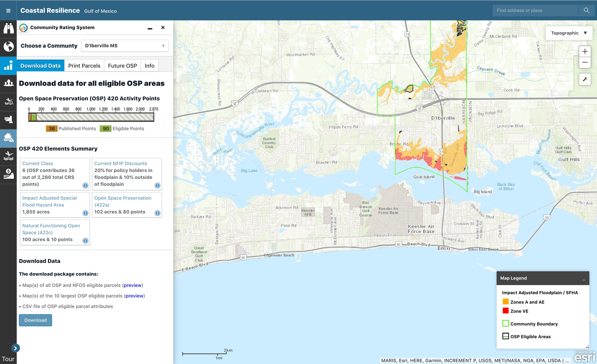The image size is (597, 364).
Task: Open the binoculars explorer icon in sidebar
Action: 8,29
